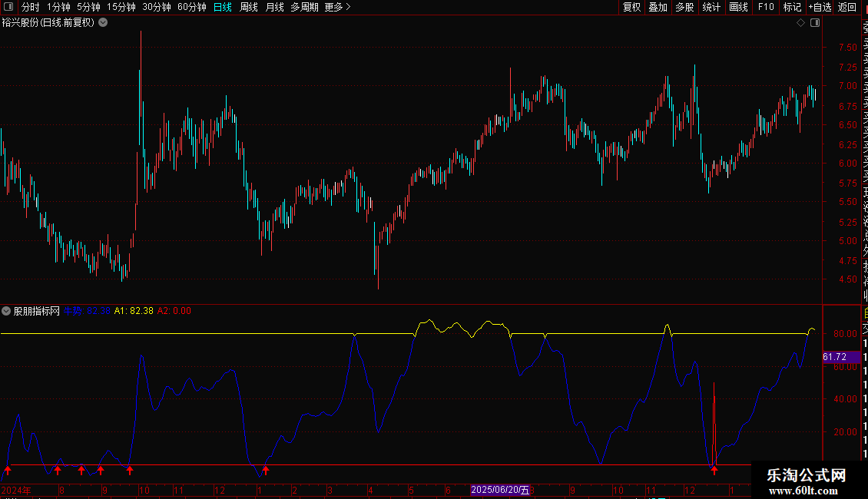Open the 多股 multi-stock view
The width and height of the screenshot is (868, 499).
click(x=684, y=7)
